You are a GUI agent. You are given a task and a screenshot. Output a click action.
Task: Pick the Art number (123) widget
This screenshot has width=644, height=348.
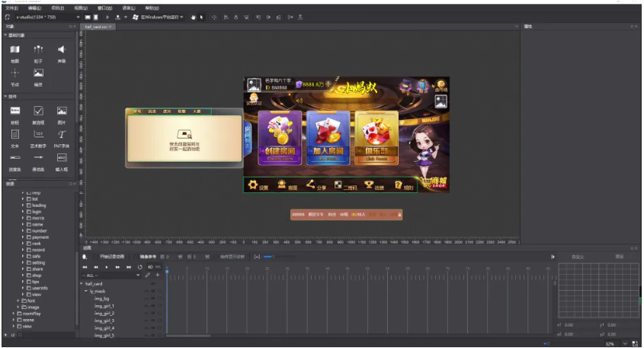point(38,134)
